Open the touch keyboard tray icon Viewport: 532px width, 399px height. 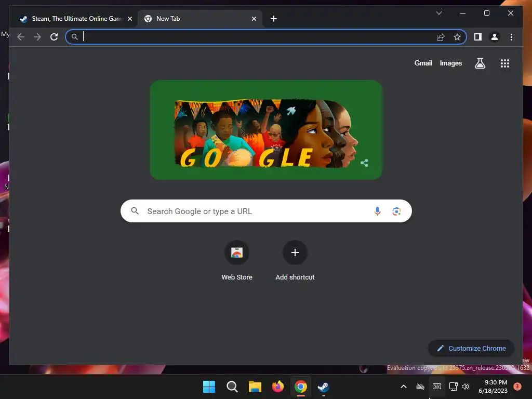click(436, 387)
